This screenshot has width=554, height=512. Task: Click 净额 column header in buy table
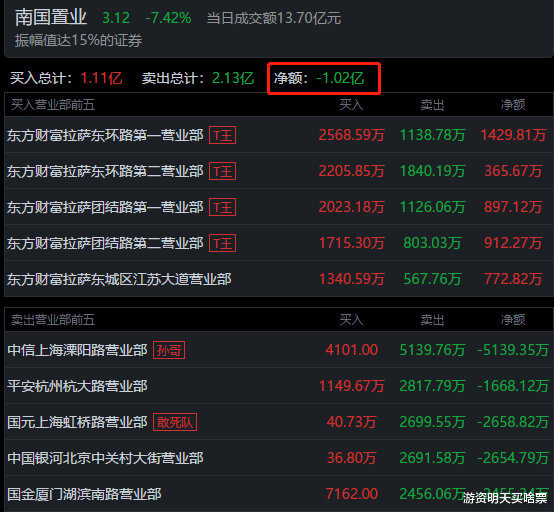coord(513,105)
